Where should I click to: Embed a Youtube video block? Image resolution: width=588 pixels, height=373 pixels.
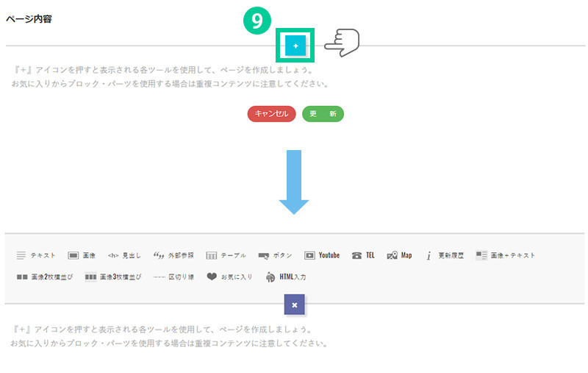[x=322, y=255]
